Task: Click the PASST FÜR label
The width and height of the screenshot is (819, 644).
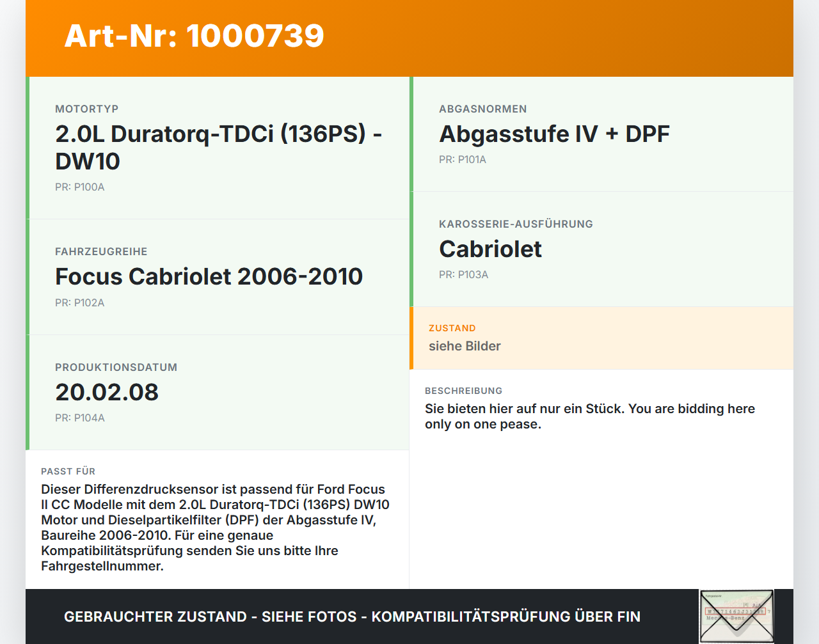Action: (68, 471)
